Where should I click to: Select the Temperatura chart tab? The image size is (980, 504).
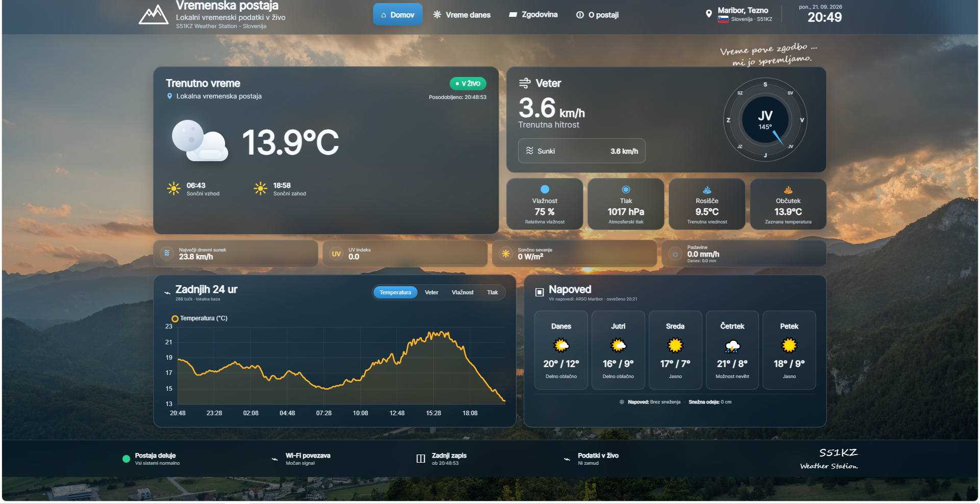(x=395, y=292)
